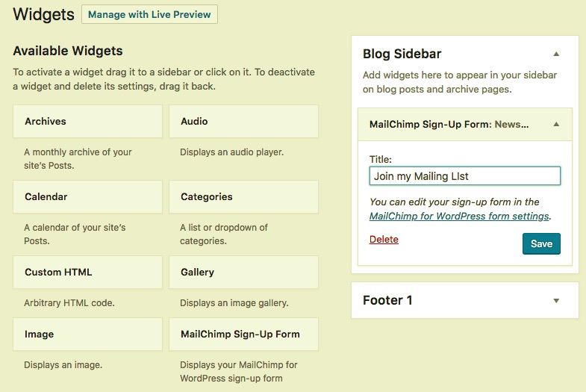Click the 'Add widgets here to appear' description
This screenshot has height=392, width=586.
460,82
